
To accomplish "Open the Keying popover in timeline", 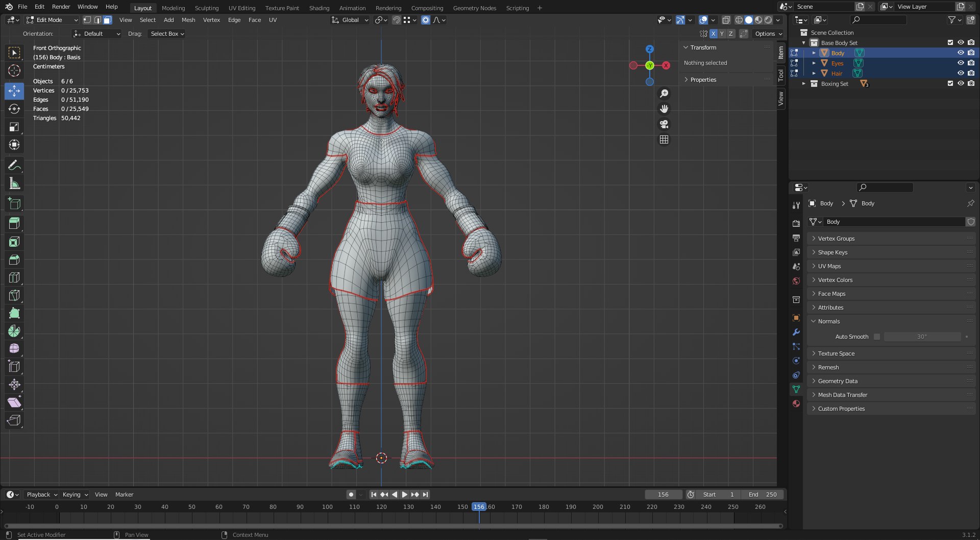I will coord(75,495).
